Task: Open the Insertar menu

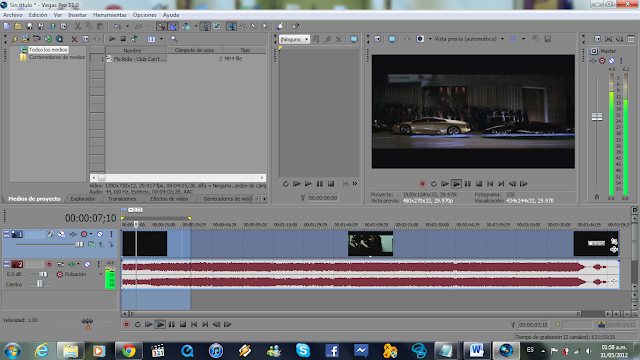Action: 77,15
